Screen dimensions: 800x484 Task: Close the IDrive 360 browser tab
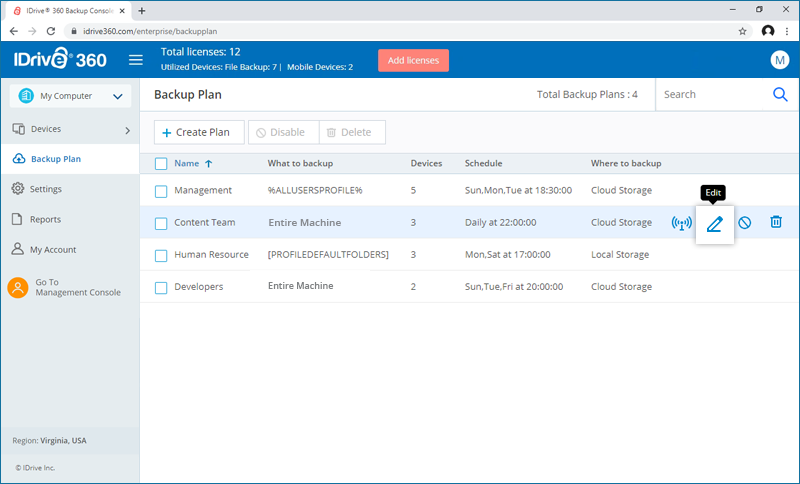[x=122, y=11]
